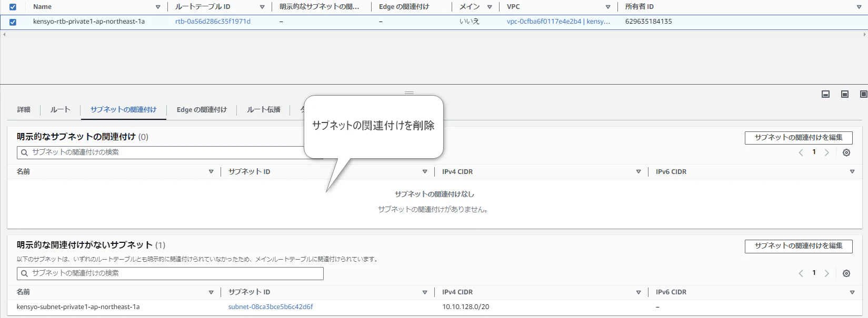Go to previous page in non-explicit subnets pagination
The height and width of the screenshot is (318, 868).
[801, 273]
